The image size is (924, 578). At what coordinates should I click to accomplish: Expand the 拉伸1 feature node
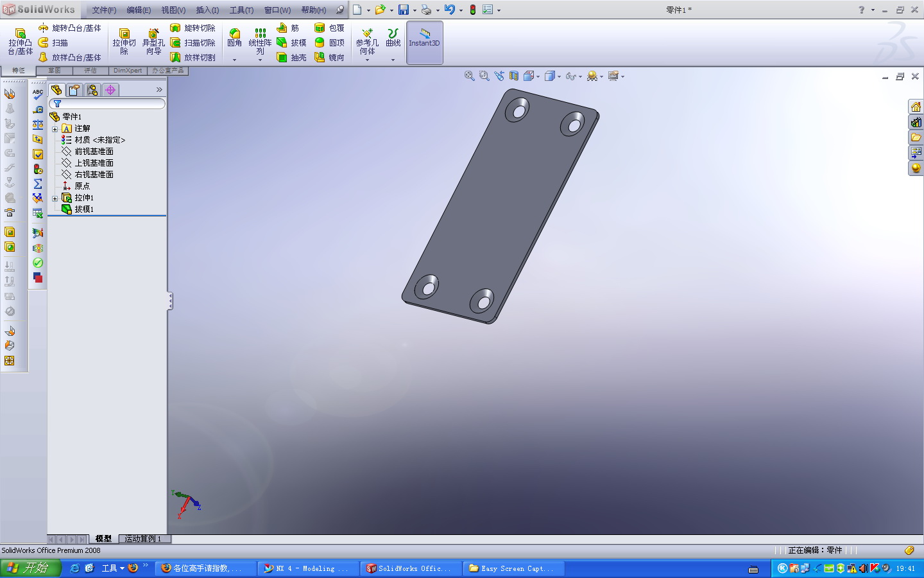pos(55,198)
